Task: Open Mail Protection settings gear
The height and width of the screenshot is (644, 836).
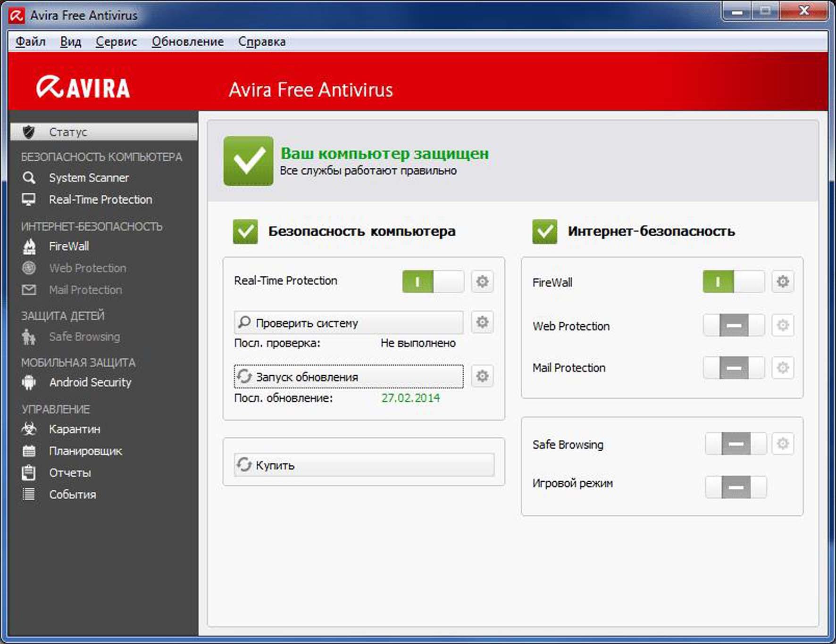Action: point(783,368)
